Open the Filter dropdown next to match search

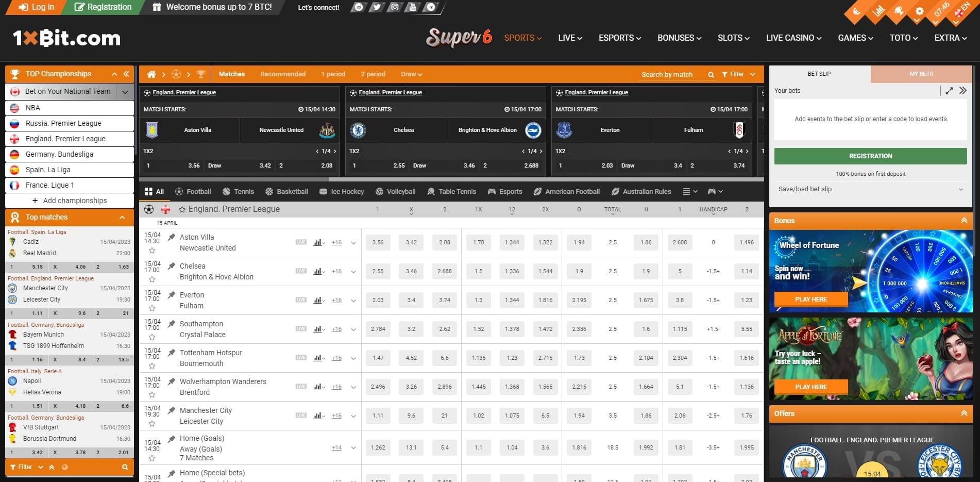point(738,74)
